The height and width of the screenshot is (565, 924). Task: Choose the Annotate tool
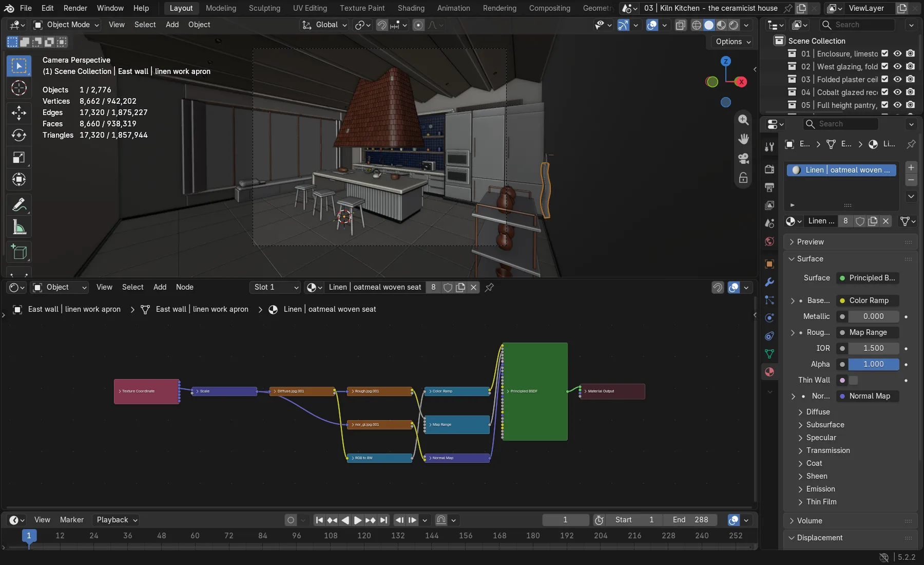coord(19,205)
